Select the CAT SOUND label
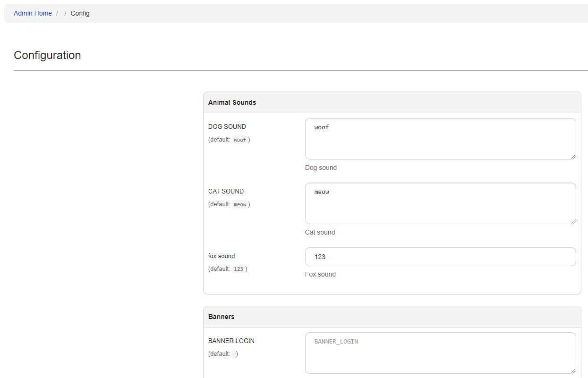This screenshot has height=378, width=588. point(226,191)
